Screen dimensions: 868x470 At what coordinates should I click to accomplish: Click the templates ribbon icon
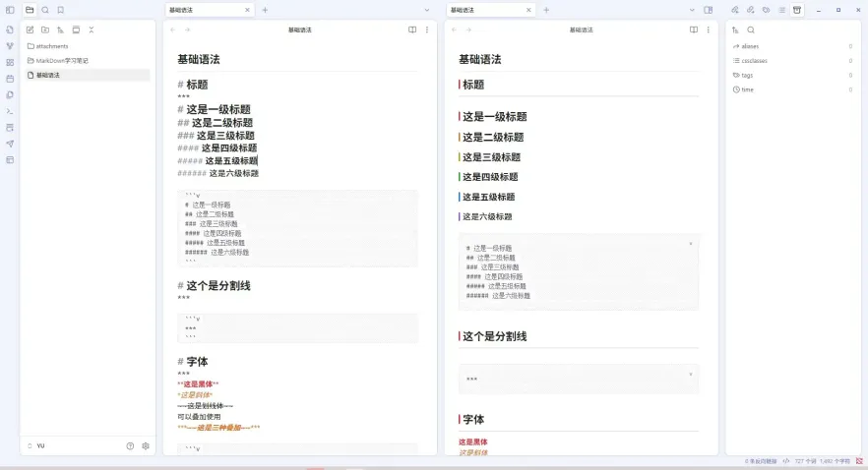10,95
